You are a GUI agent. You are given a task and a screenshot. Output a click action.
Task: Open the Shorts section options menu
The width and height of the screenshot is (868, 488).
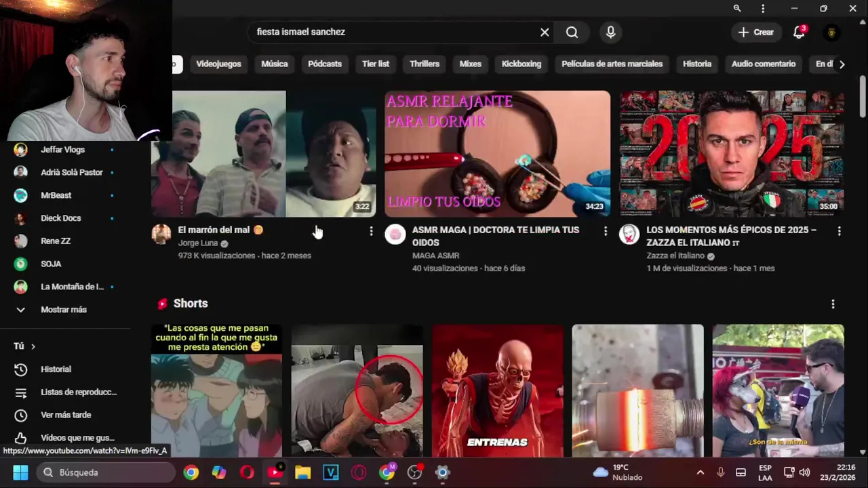click(x=833, y=304)
